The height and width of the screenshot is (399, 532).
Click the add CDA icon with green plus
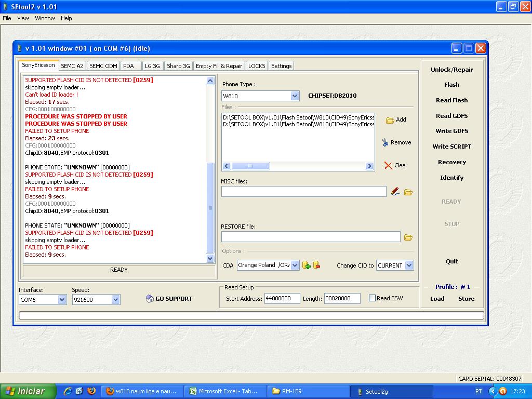[307, 265]
